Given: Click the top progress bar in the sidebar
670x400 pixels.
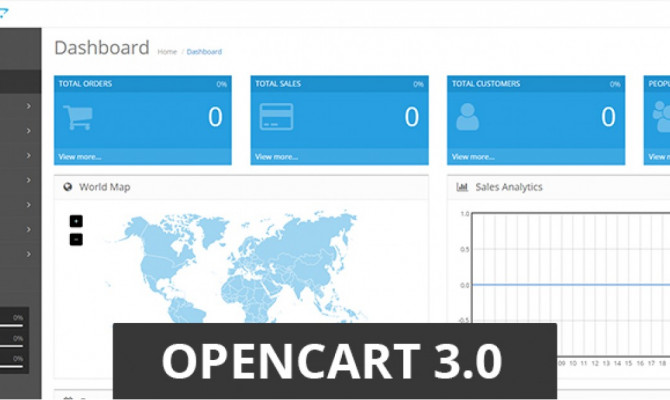Looking at the screenshot, I should [x=14, y=318].
